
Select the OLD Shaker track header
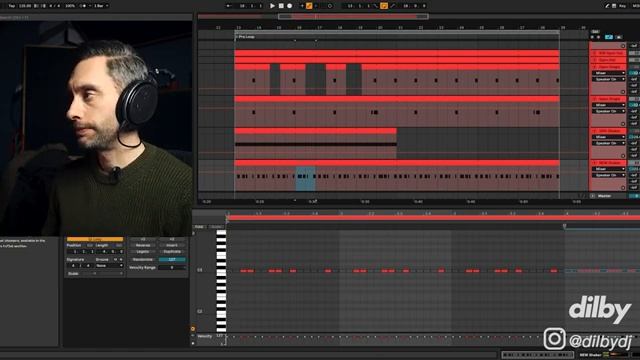click(x=610, y=131)
